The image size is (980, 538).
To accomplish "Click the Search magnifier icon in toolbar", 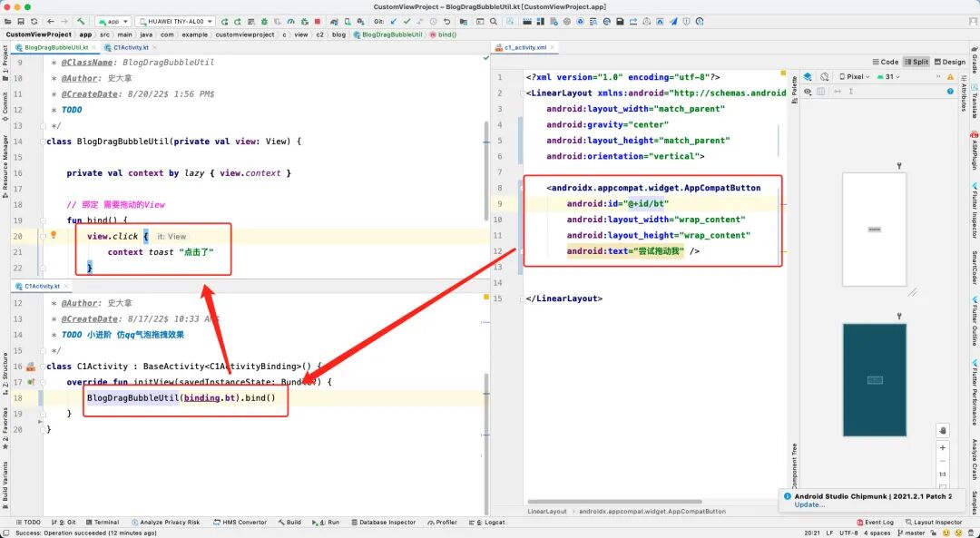I will [x=493, y=21].
